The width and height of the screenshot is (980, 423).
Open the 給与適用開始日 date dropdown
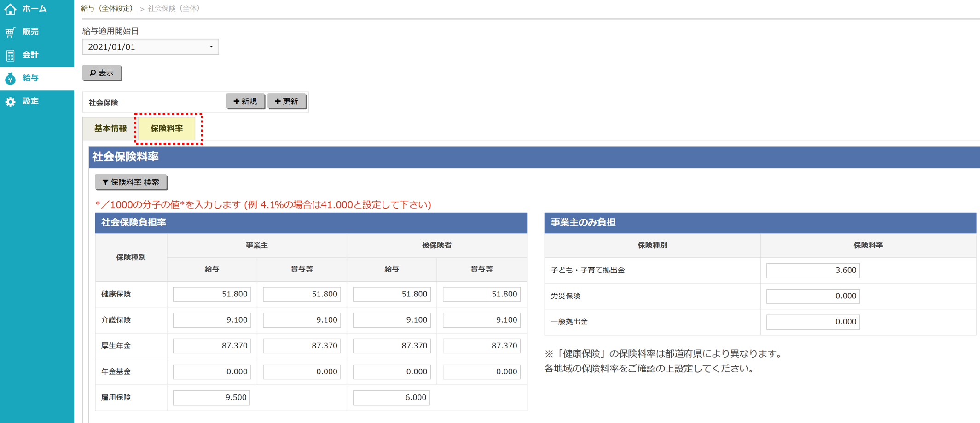(x=211, y=46)
